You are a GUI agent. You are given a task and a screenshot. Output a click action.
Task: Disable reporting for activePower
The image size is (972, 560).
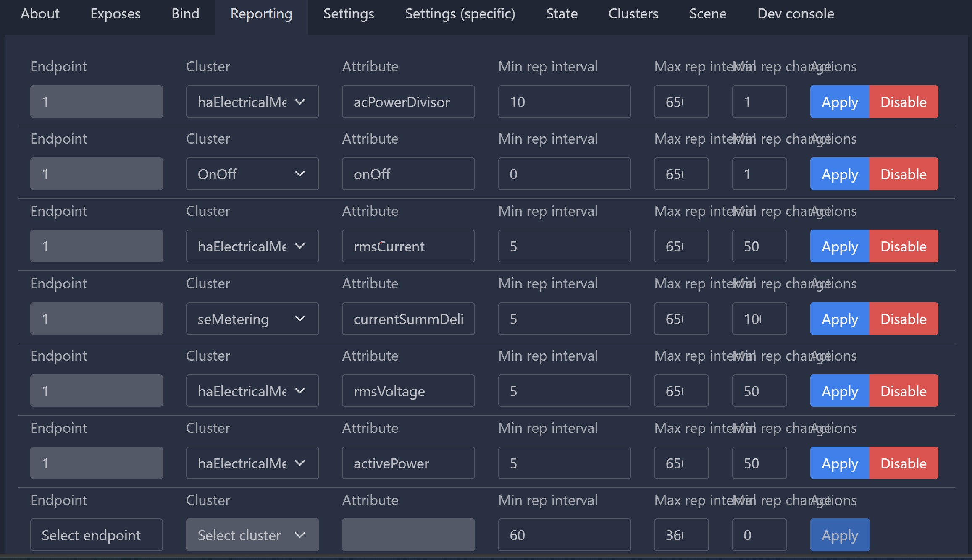click(x=903, y=463)
